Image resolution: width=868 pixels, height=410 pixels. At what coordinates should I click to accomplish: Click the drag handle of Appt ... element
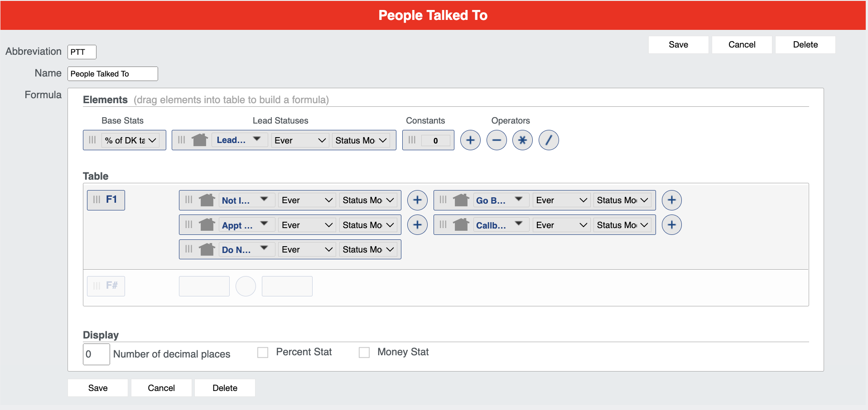click(189, 224)
